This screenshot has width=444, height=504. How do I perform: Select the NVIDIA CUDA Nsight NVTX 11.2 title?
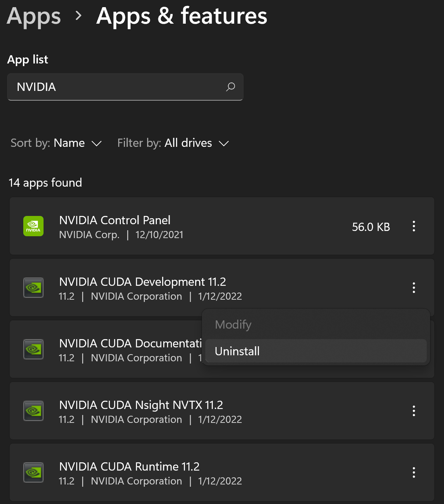click(141, 405)
